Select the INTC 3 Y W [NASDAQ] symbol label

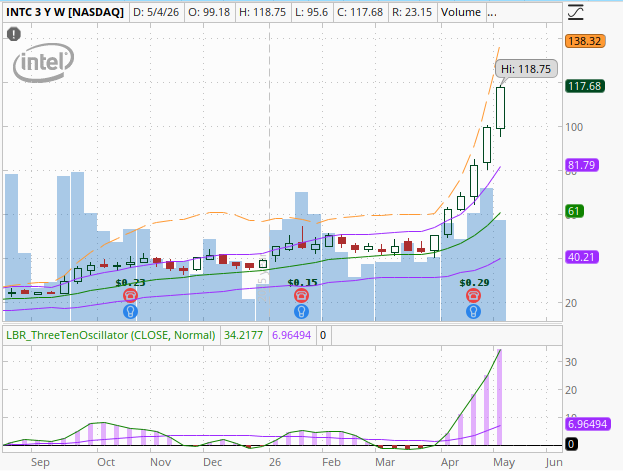point(65,12)
